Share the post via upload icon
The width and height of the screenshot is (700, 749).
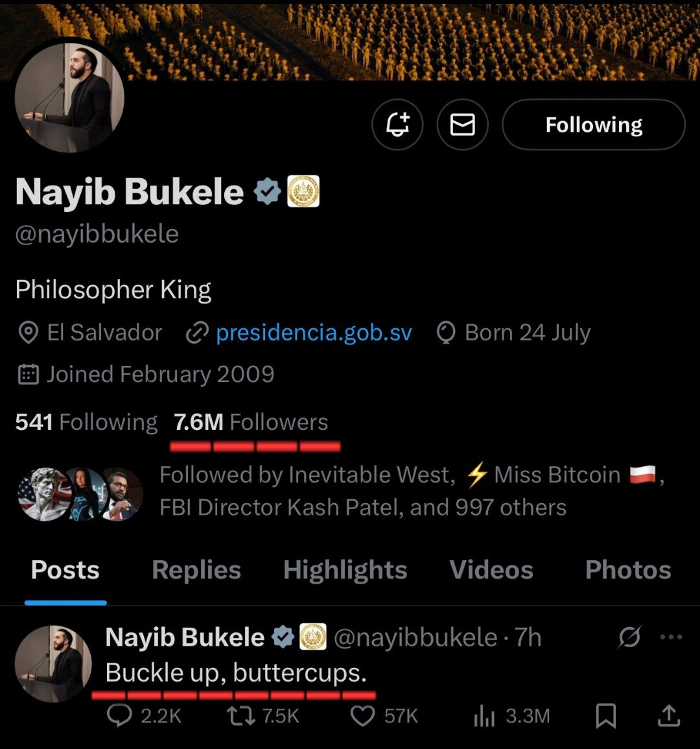668,715
